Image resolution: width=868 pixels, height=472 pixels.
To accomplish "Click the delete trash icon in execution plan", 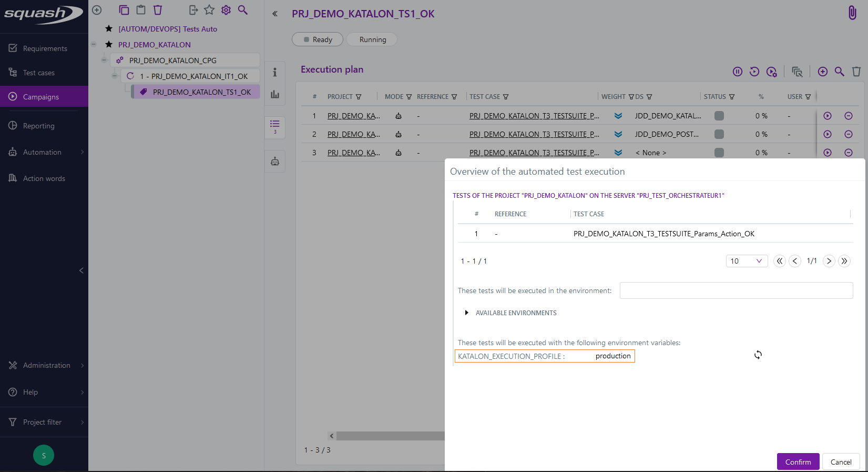I will pos(856,72).
